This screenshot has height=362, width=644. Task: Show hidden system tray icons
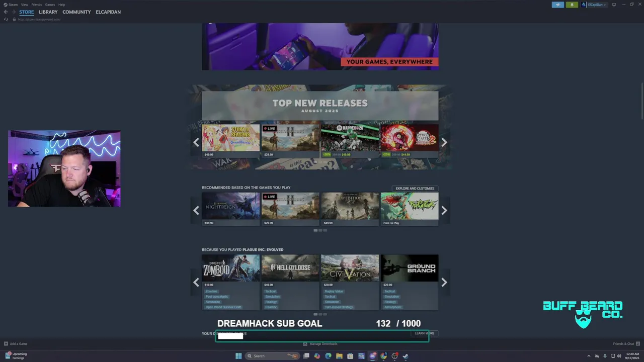pos(589,356)
